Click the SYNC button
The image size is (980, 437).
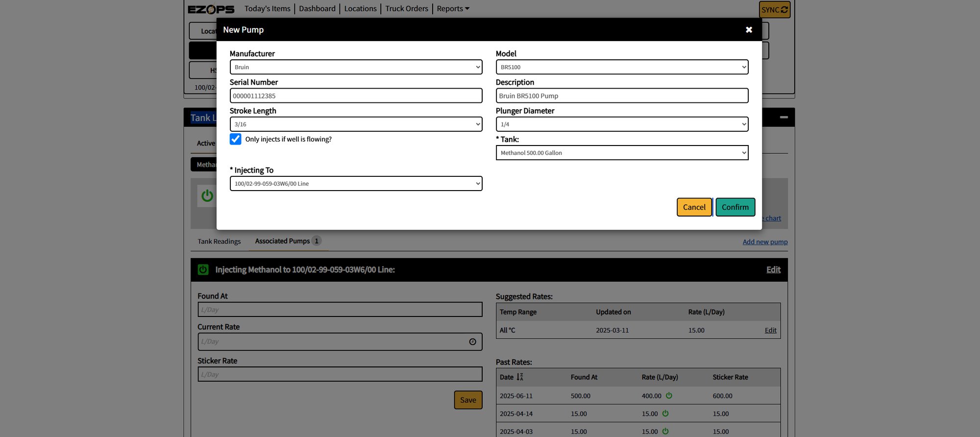(775, 10)
